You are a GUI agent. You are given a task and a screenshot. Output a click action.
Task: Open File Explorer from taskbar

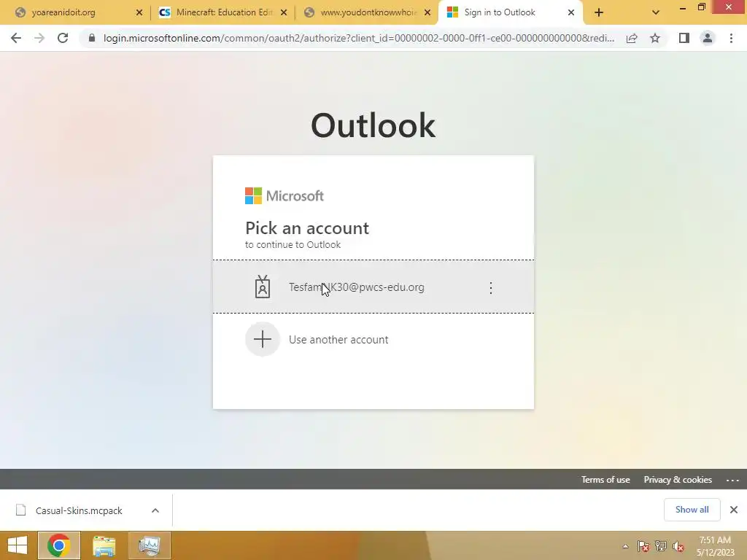point(104,545)
